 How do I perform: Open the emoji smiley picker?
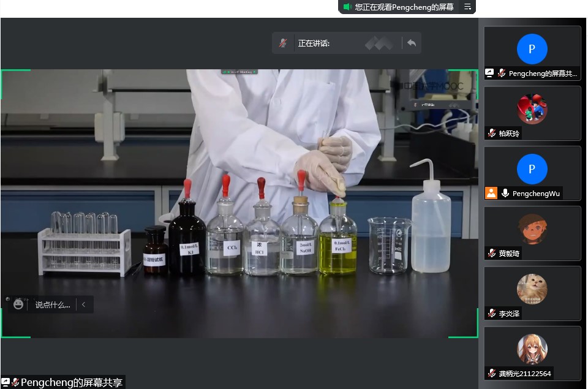tap(18, 304)
